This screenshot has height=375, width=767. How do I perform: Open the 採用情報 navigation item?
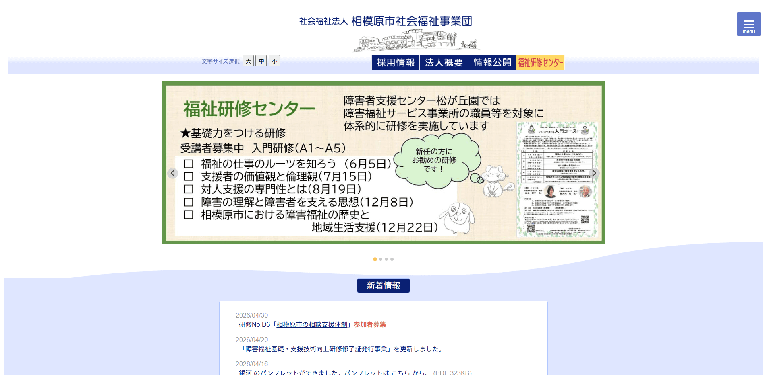(x=395, y=63)
